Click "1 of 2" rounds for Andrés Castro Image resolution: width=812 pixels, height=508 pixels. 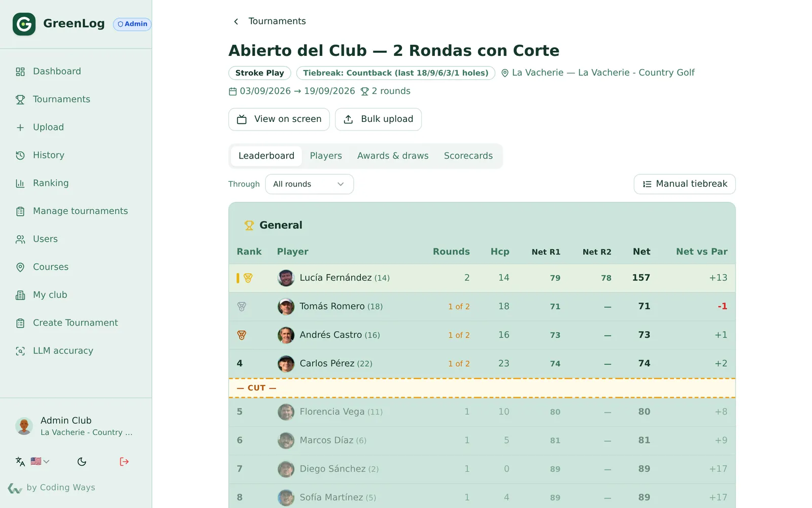point(459,335)
